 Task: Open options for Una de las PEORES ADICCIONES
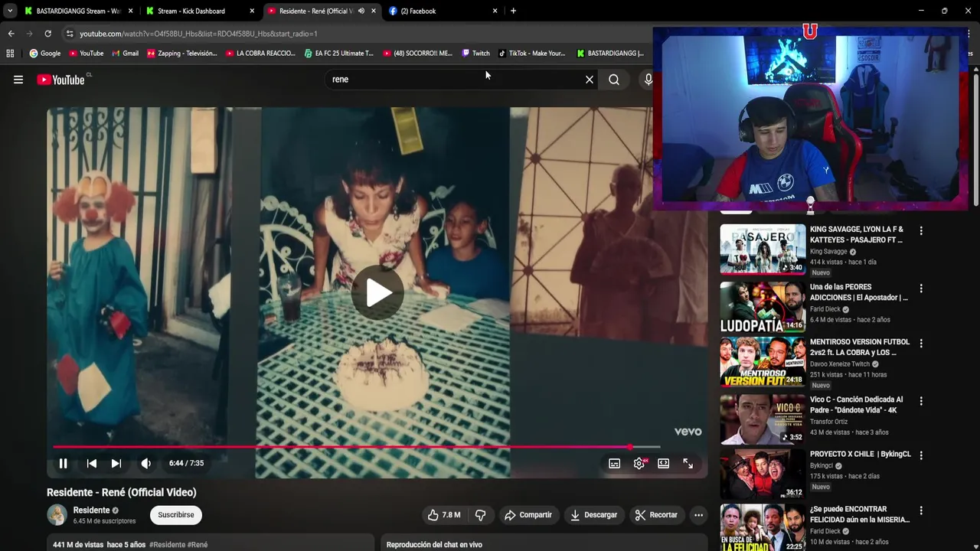point(921,289)
